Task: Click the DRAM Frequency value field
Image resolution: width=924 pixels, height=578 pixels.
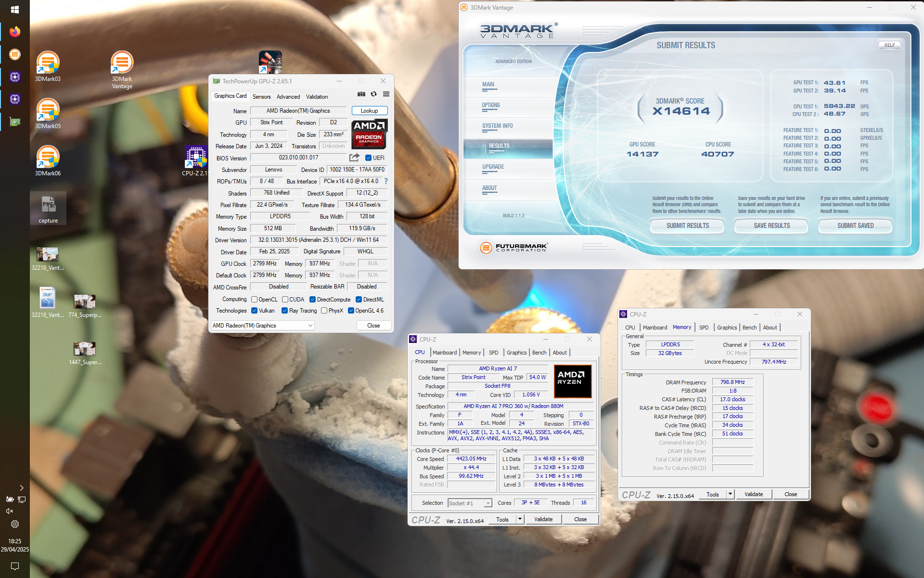Action: coord(732,382)
